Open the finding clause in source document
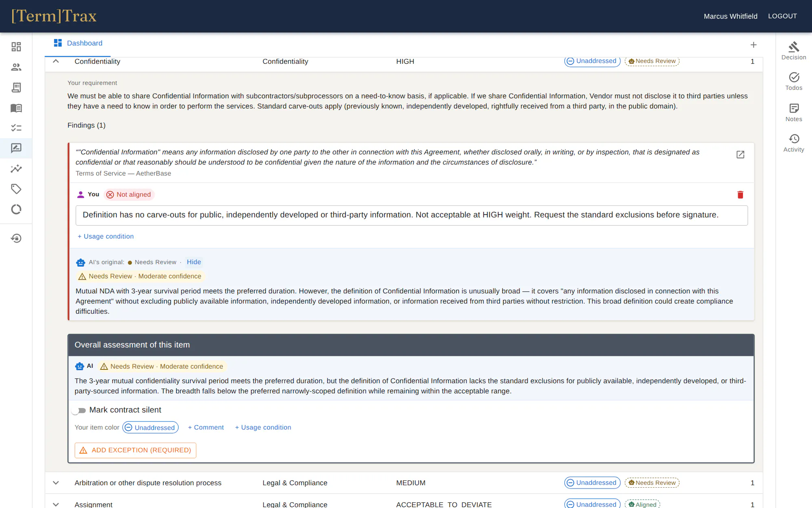Screen dimensions: 812x508 [x=741, y=154]
